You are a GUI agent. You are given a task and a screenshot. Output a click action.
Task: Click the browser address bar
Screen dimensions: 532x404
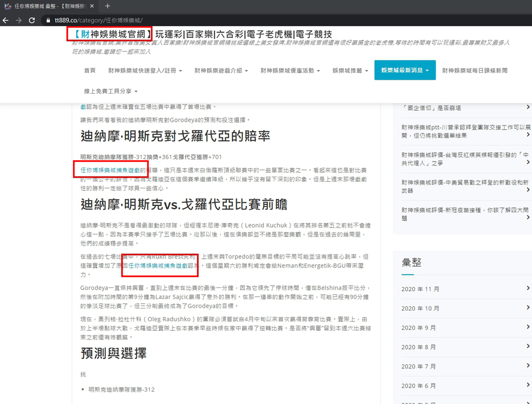[157, 20]
